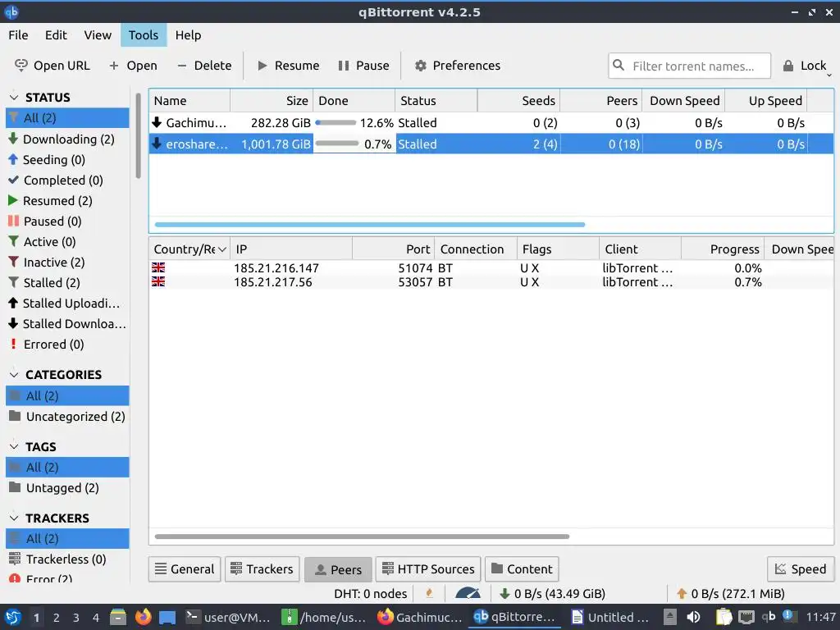
Task: Click the Open torrent plus icon
Action: coord(113,66)
